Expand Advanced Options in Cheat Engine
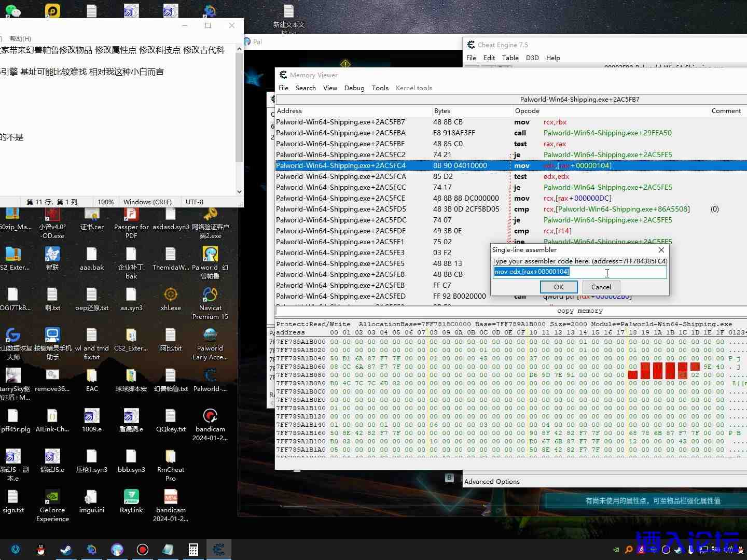 pos(492,482)
